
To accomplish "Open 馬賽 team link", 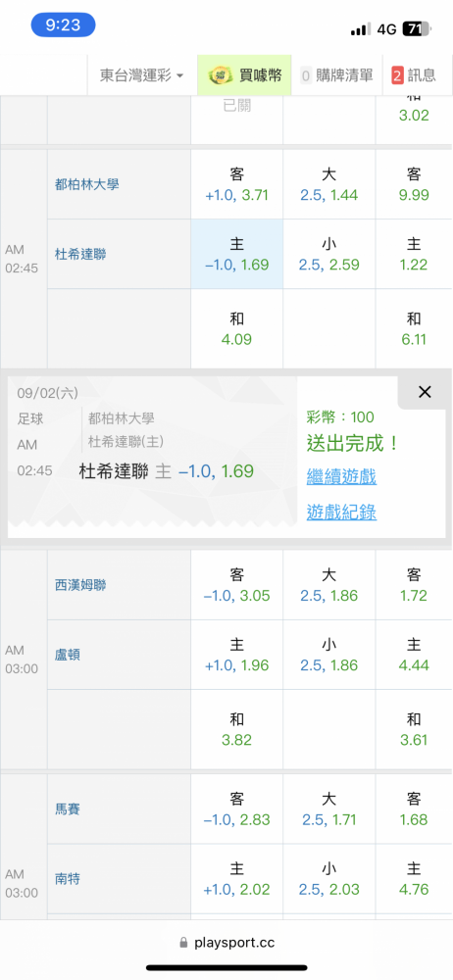I will pyautogui.click(x=68, y=809).
